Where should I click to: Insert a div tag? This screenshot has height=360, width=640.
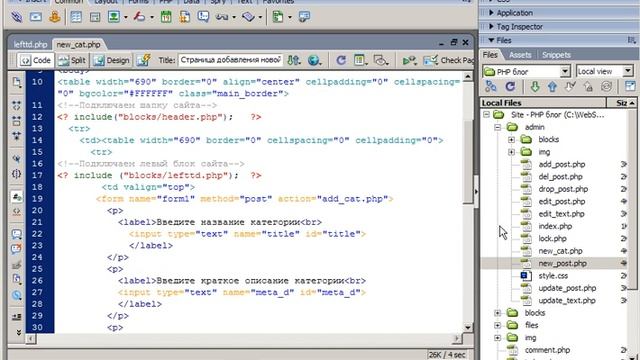pyautogui.click(x=95, y=17)
